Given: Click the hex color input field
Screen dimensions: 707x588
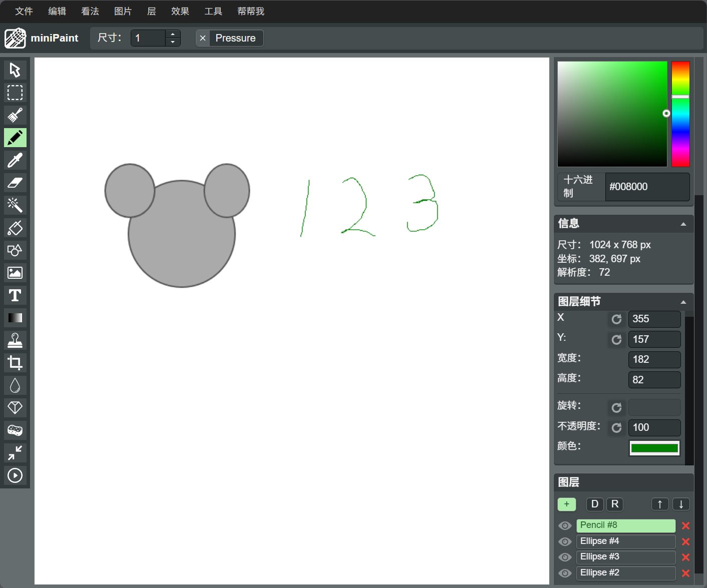Looking at the screenshot, I should point(647,187).
